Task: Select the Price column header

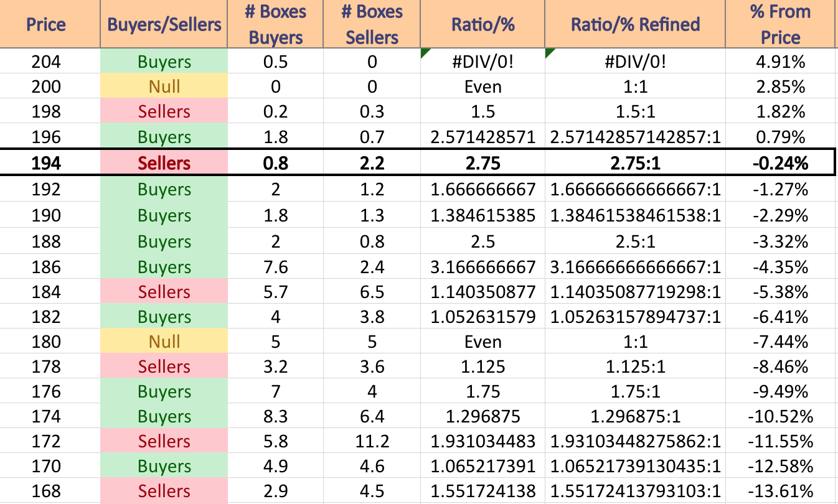Action: [x=46, y=24]
